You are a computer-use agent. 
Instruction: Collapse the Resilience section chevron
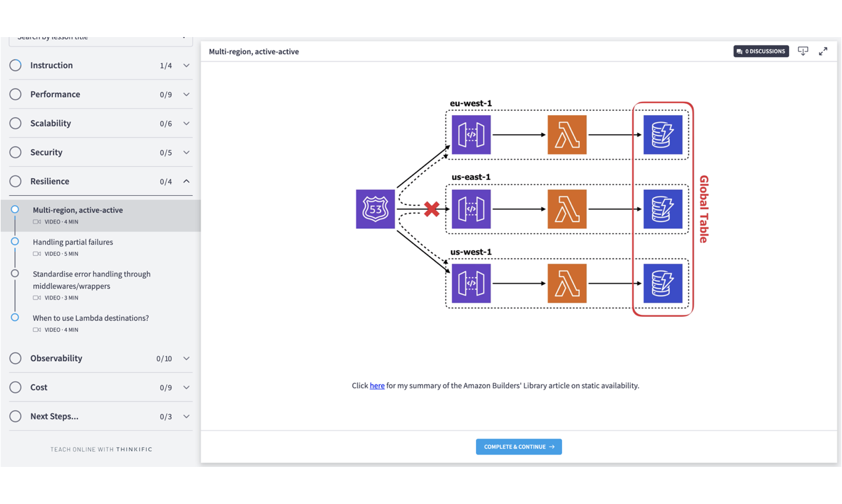click(186, 181)
